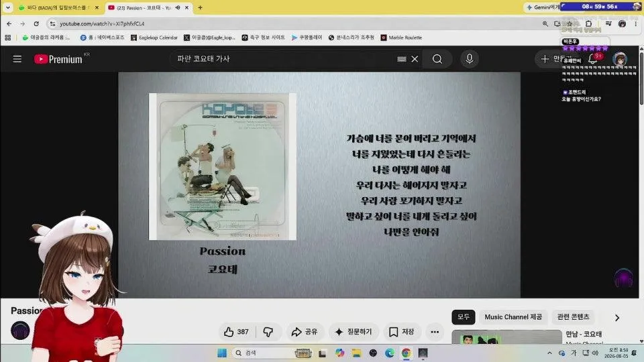Open the Windows Start menu
The width and height of the screenshot is (644, 362).
point(222,353)
